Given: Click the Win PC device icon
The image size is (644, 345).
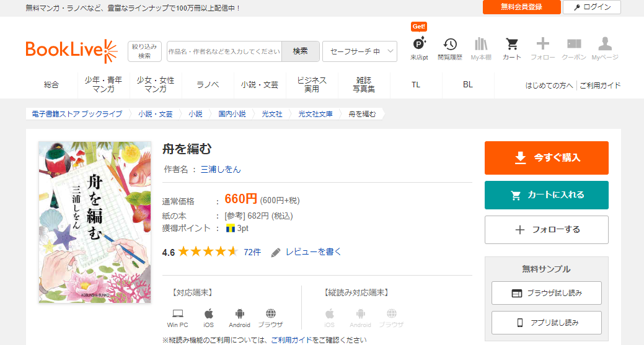Looking at the screenshot, I should tap(177, 314).
